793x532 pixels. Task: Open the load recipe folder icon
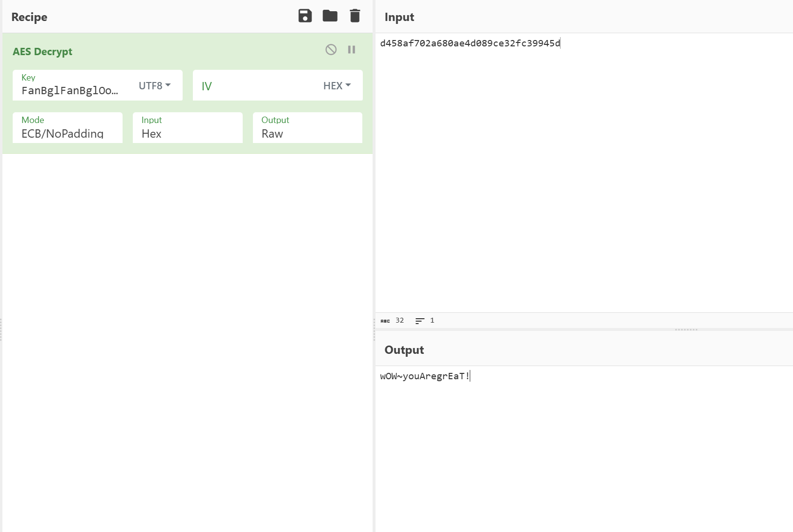click(330, 16)
